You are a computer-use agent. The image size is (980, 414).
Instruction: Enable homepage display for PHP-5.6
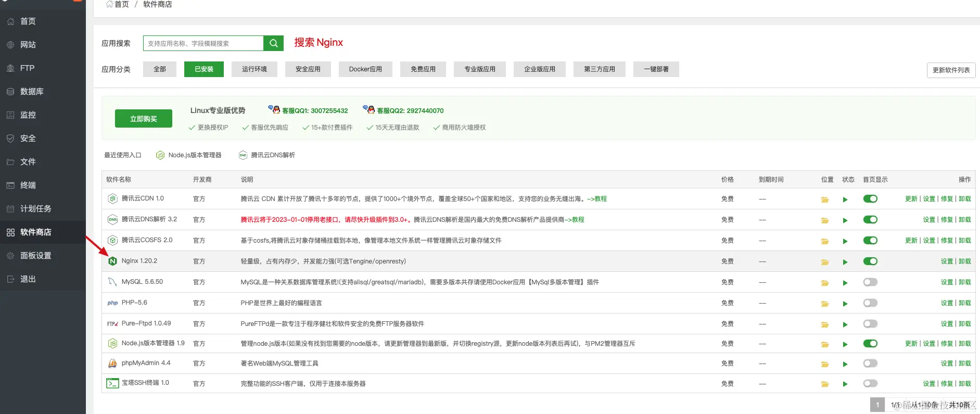click(870, 303)
